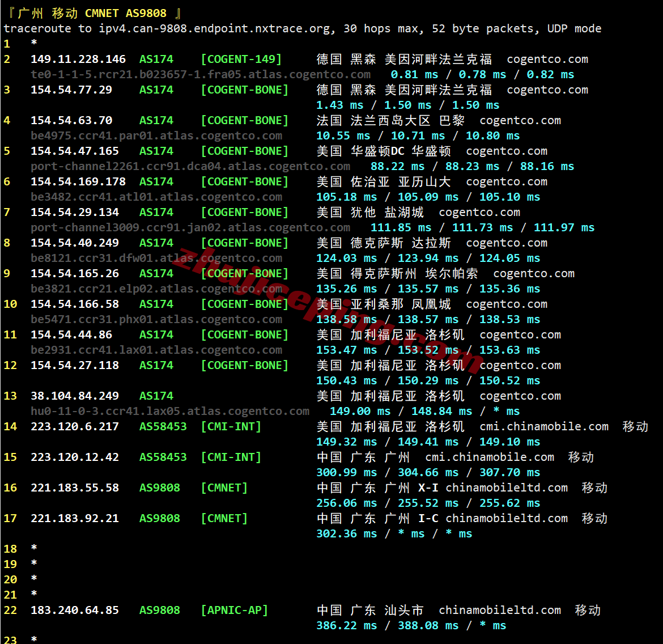The image size is (663, 644).
Task: Click hostname be4975.ccr41.par01.atlas.cogentco.com
Action: pyautogui.click(x=156, y=136)
